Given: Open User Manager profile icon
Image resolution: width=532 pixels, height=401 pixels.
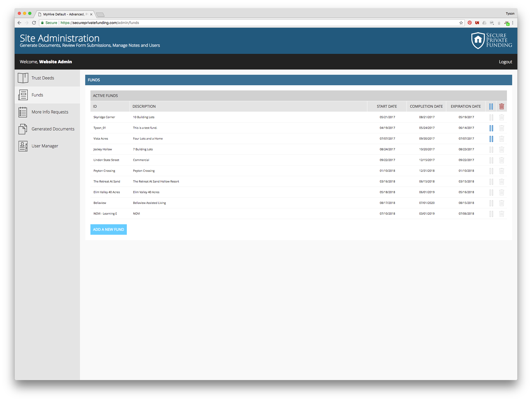Looking at the screenshot, I should pyautogui.click(x=23, y=146).
